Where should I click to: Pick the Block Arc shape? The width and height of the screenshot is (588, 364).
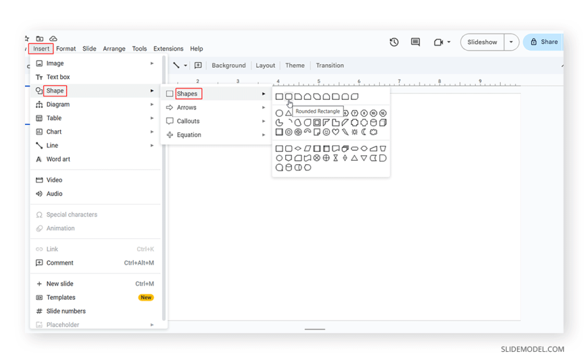[x=308, y=132]
